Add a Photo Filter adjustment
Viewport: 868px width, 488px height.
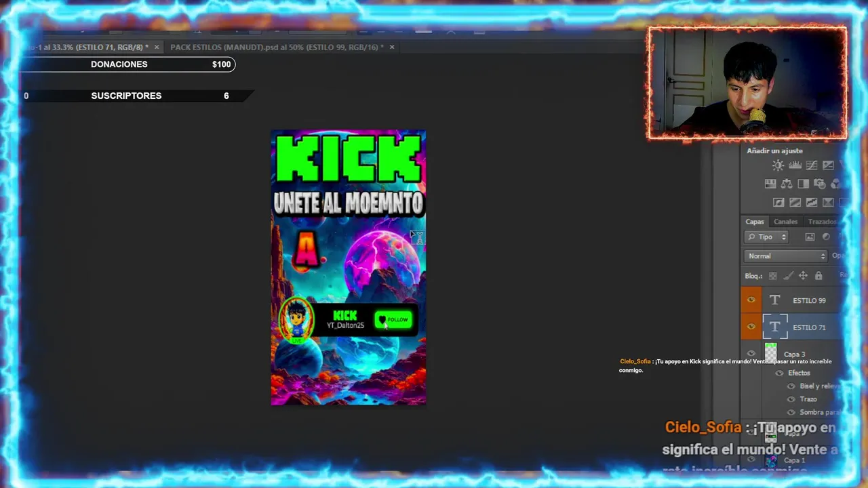pos(819,184)
